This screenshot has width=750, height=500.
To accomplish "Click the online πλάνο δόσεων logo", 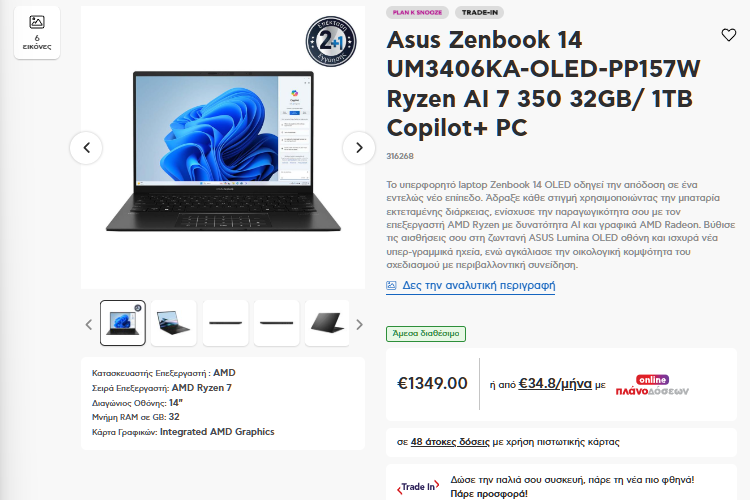I will click(652, 386).
